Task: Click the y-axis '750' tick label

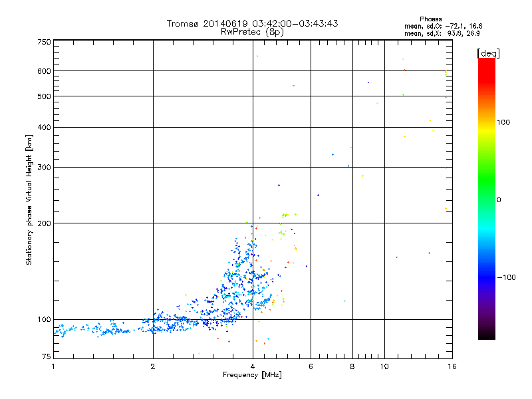Action: tap(44, 42)
